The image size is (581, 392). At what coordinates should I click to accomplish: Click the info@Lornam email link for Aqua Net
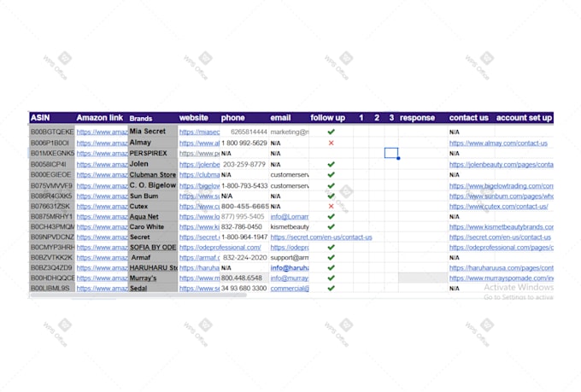click(290, 216)
